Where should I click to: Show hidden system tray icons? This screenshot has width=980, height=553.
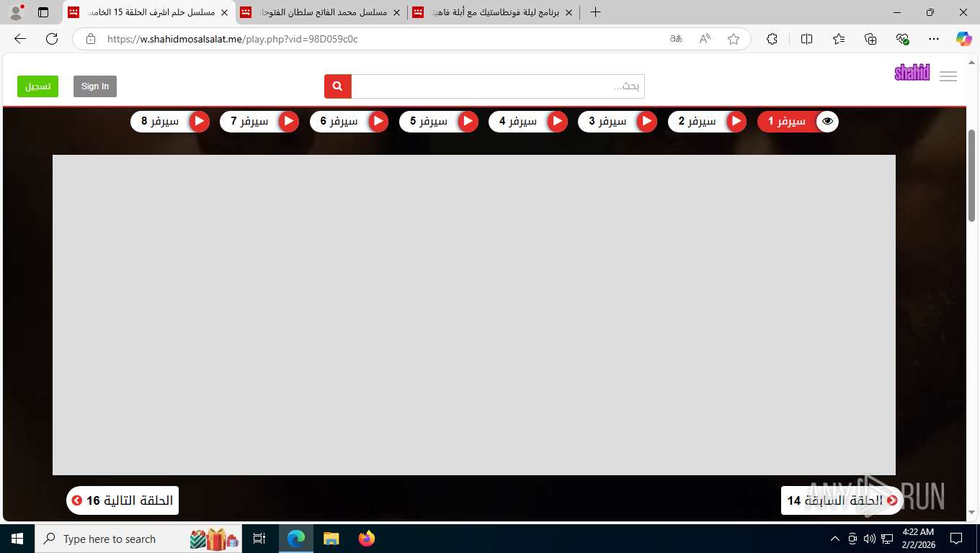click(835, 539)
